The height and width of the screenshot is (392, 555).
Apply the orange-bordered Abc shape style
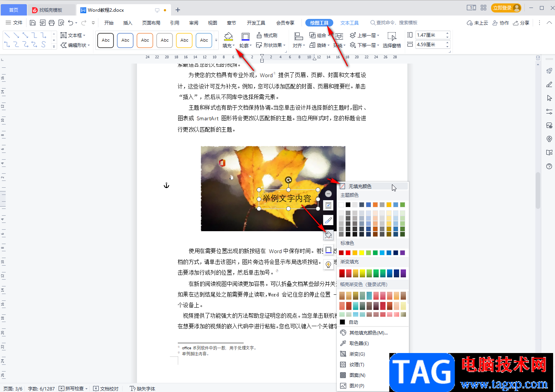click(x=145, y=40)
